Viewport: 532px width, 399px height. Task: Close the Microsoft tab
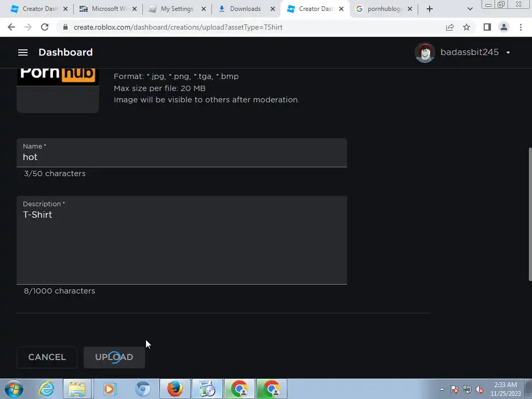coord(135,9)
